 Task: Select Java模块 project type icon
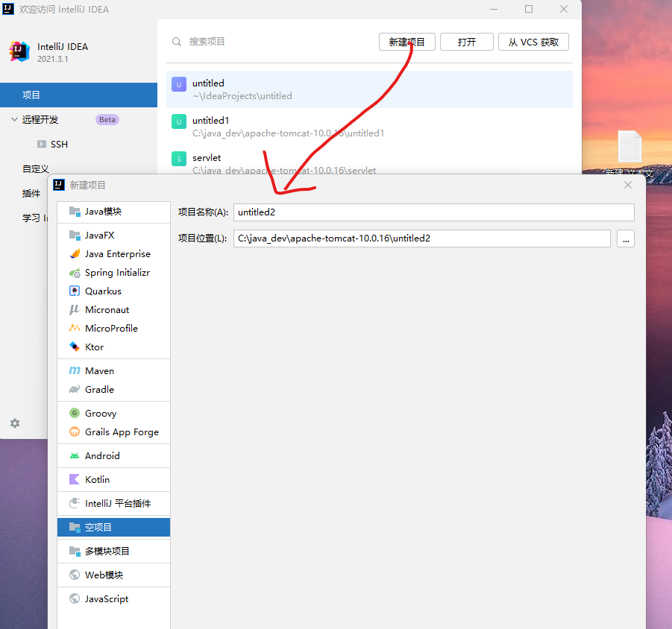coord(75,212)
